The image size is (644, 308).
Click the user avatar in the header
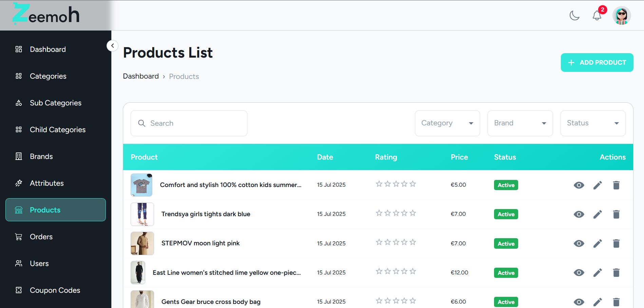pos(621,16)
